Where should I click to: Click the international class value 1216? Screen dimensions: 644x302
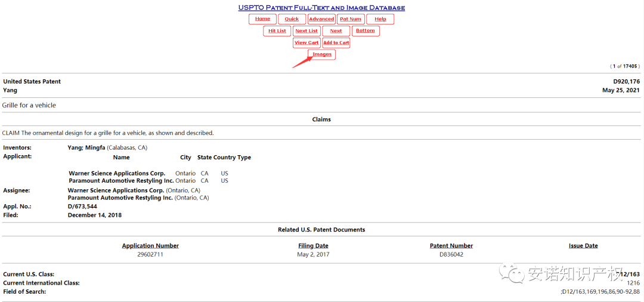(633, 283)
